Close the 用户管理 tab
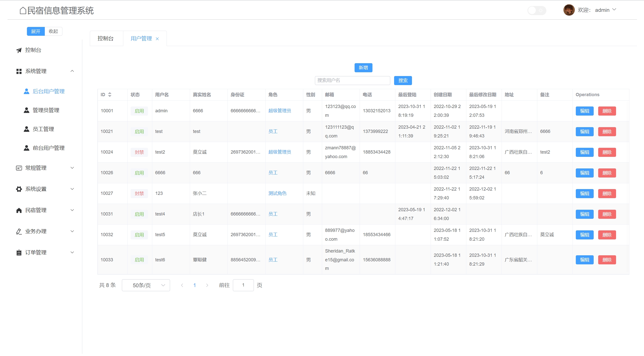The image size is (644, 356). [x=157, y=39]
